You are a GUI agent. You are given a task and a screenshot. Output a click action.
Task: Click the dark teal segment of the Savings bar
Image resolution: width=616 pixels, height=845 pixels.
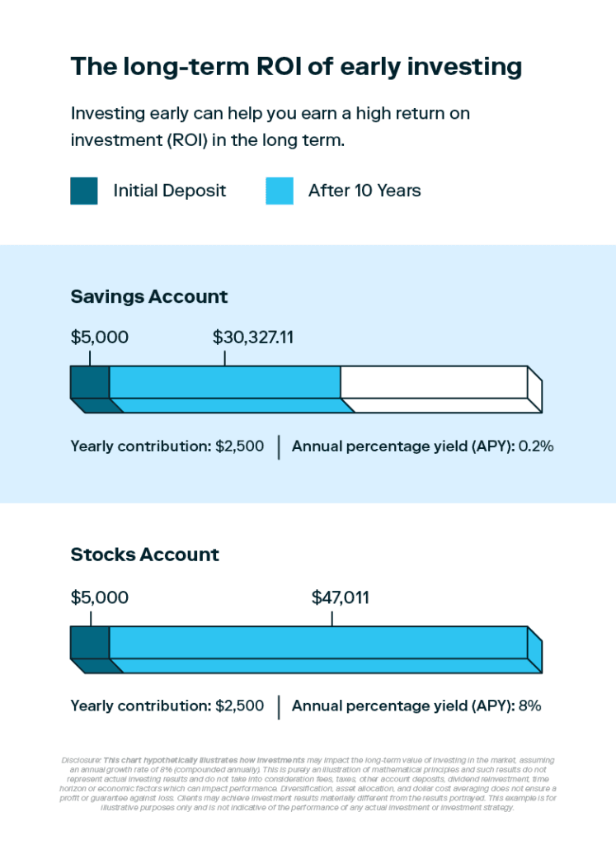point(90,382)
